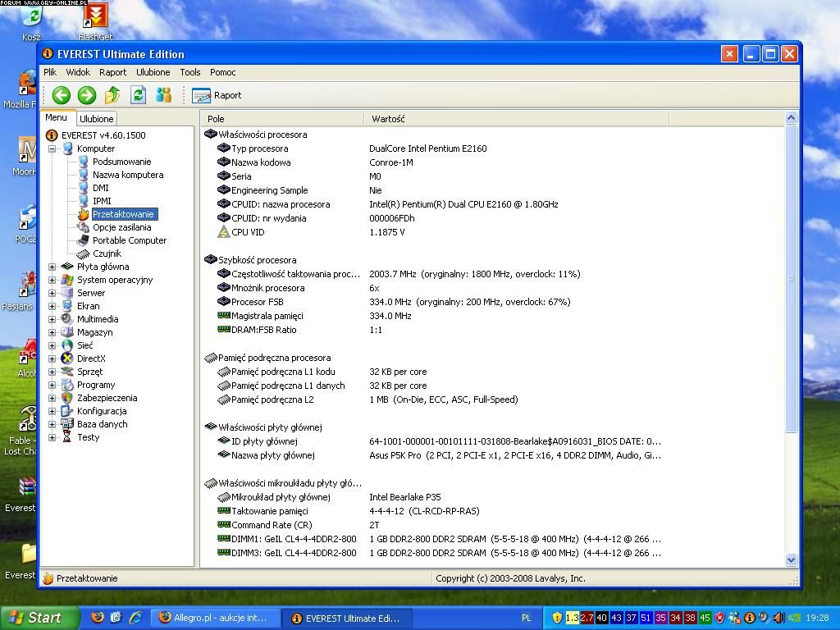Expand the Testy tree node

pyautogui.click(x=52, y=438)
